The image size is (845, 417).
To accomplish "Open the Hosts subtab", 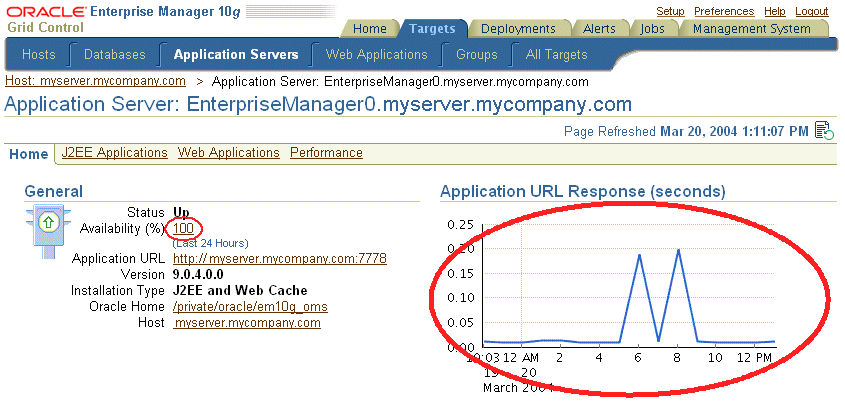I will tap(38, 54).
